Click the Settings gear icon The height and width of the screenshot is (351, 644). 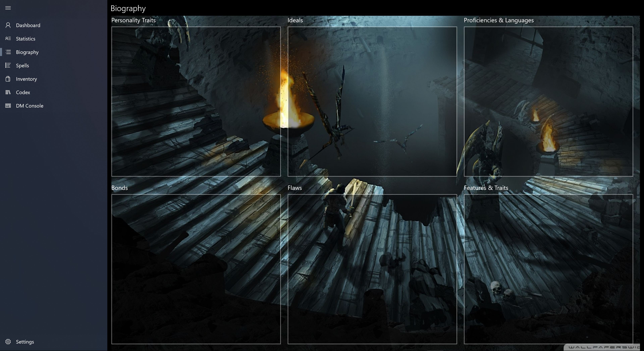pyautogui.click(x=8, y=341)
